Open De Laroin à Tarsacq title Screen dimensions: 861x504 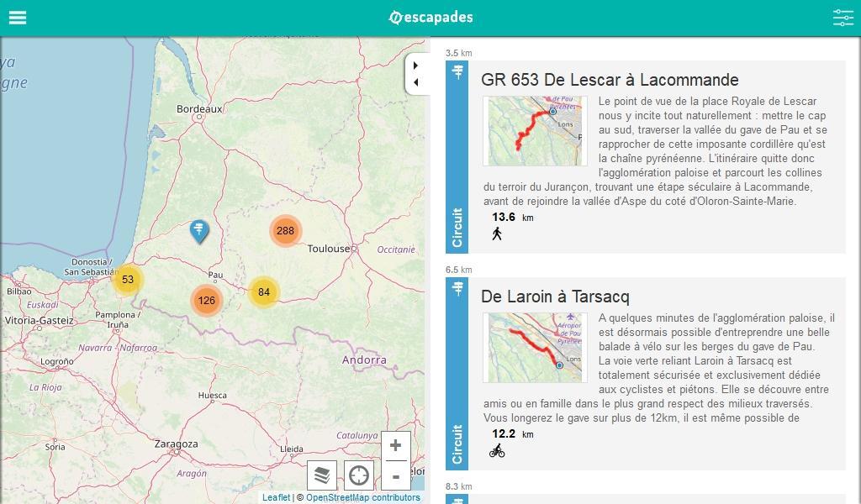[x=555, y=297]
